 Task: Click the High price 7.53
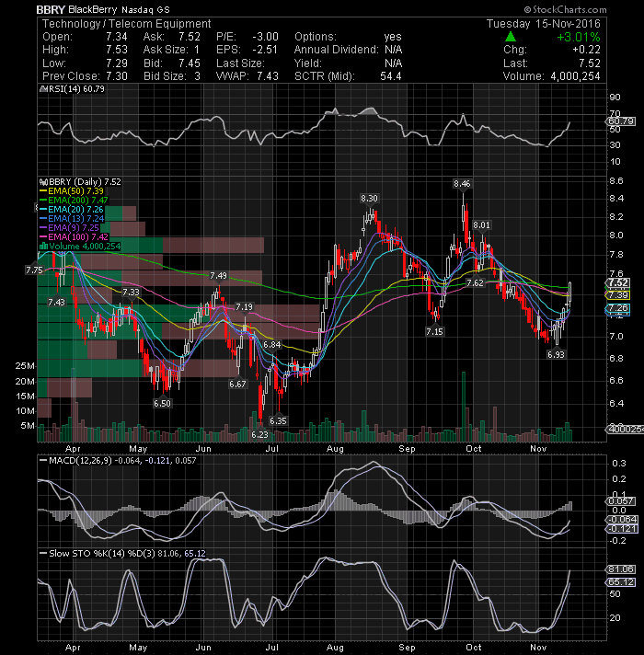click(117, 50)
